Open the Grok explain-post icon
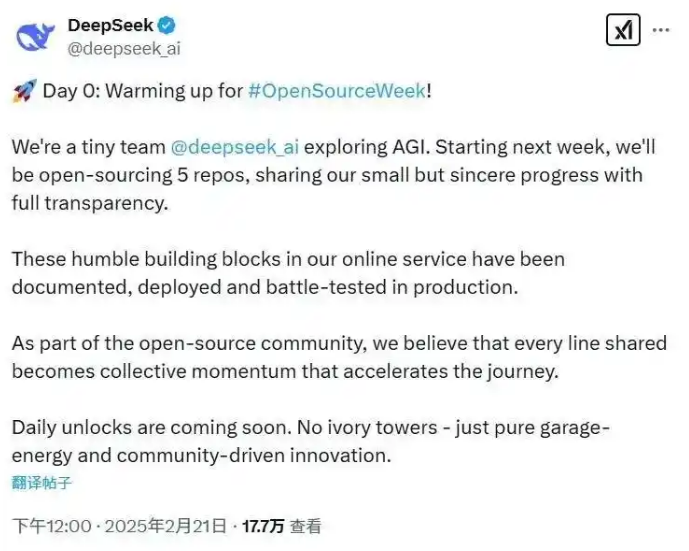The image size is (689, 551). tap(623, 30)
